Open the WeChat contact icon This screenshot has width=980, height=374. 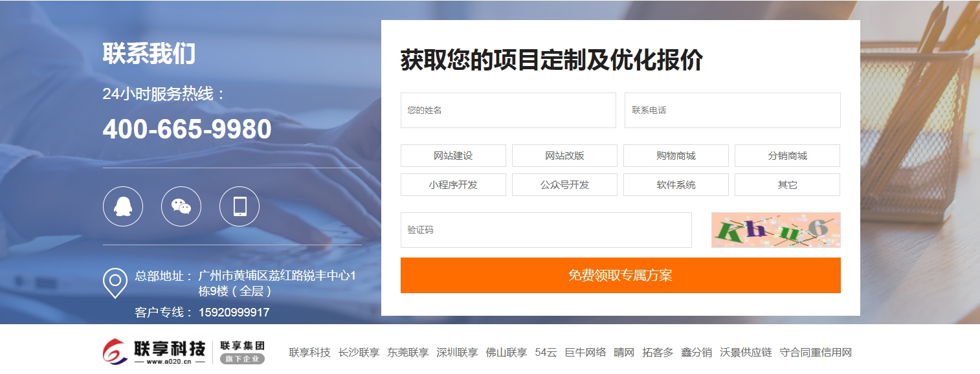click(181, 206)
